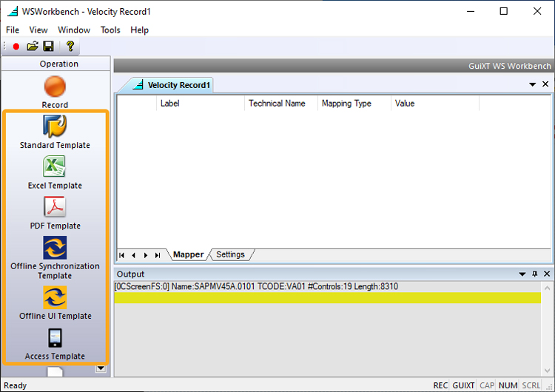Switch to the Mapper sheet tab
Image resolution: width=555 pixels, height=392 pixels.
[x=188, y=254]
